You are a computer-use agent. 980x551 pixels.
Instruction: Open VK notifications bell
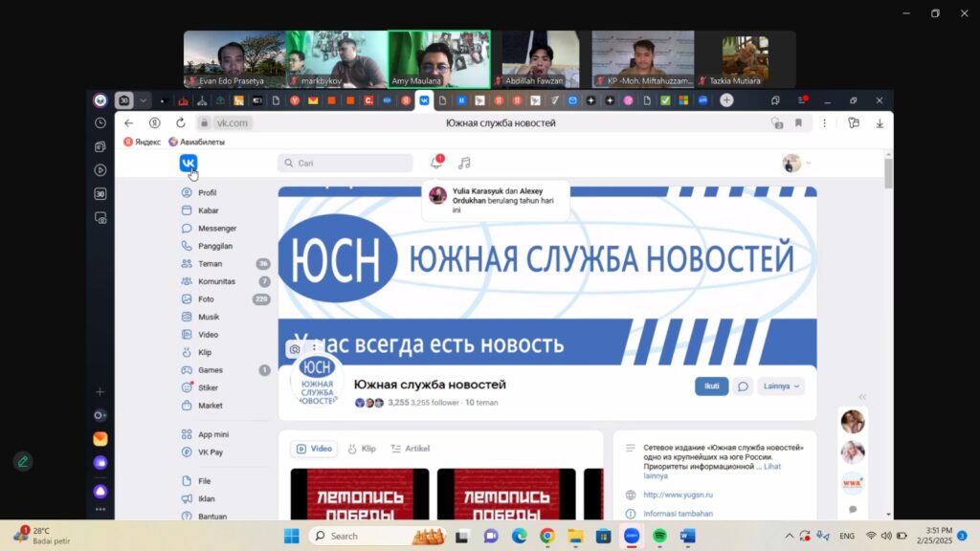[x=436, y=163]
